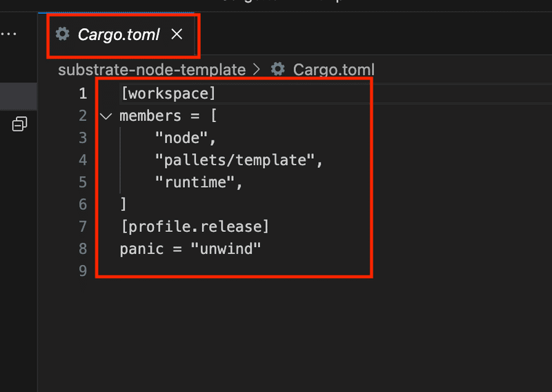The width and height of the screenshot is (552, 392).
Task: Click line number 7 in gutter
Action: click(83, 226)
